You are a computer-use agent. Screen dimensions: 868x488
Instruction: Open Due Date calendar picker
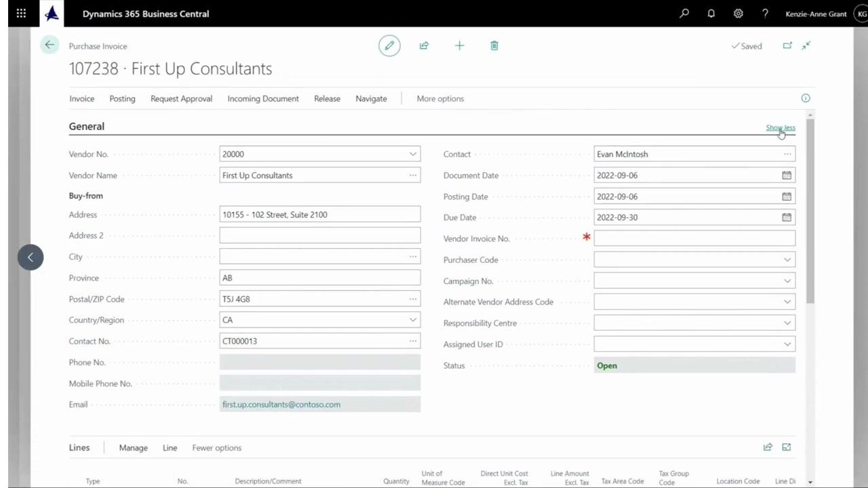[x=787, y=218]
